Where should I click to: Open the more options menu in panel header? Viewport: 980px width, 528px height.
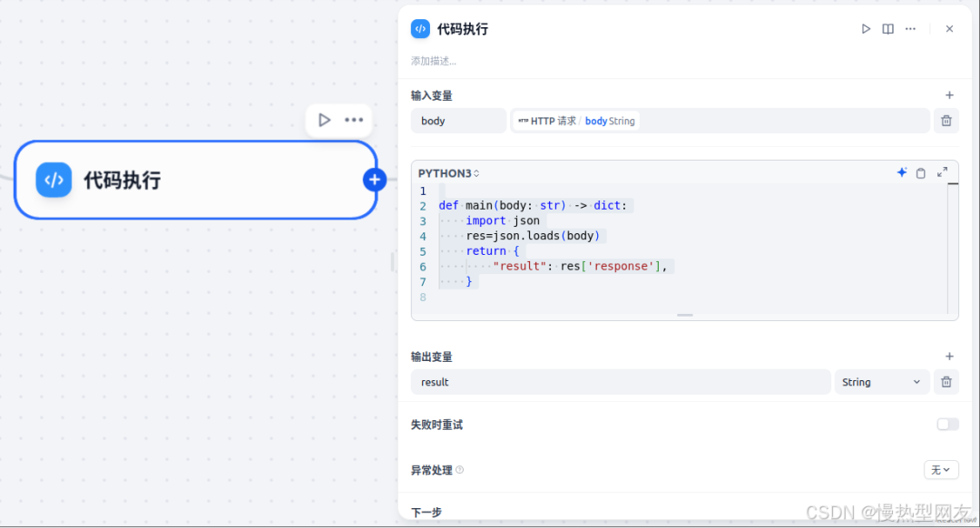(x=910, y=28)
